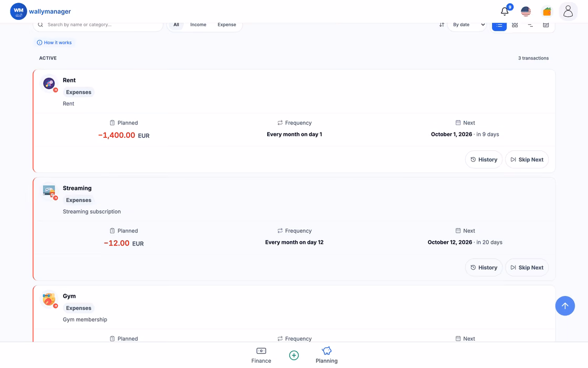Click the Streaming transaction title
Viewport: 588px width, 368px height.
[77, 188]
